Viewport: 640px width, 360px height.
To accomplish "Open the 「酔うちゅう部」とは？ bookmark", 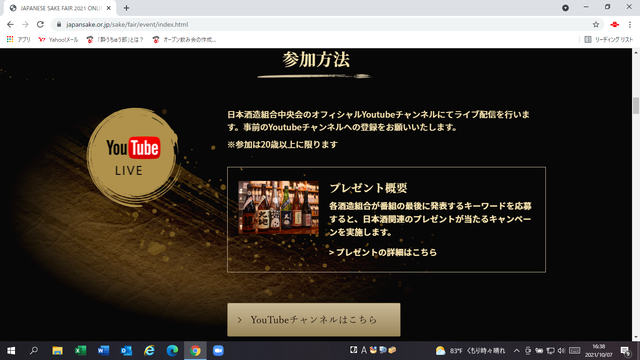I will point(115,39).
